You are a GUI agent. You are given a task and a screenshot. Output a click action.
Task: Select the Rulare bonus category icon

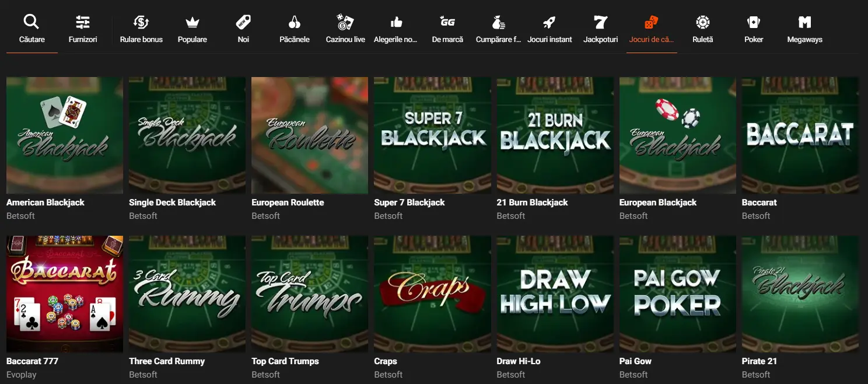tap(141, 22)
